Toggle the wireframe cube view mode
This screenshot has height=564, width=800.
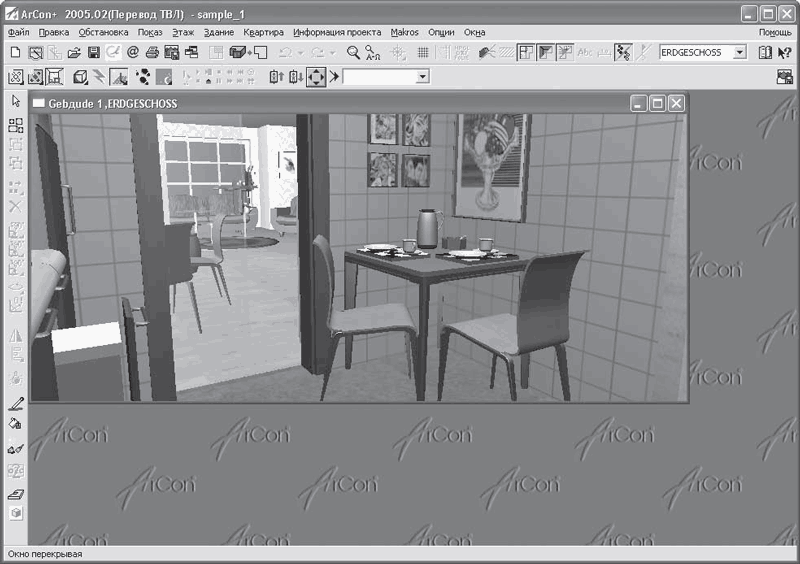81,77
